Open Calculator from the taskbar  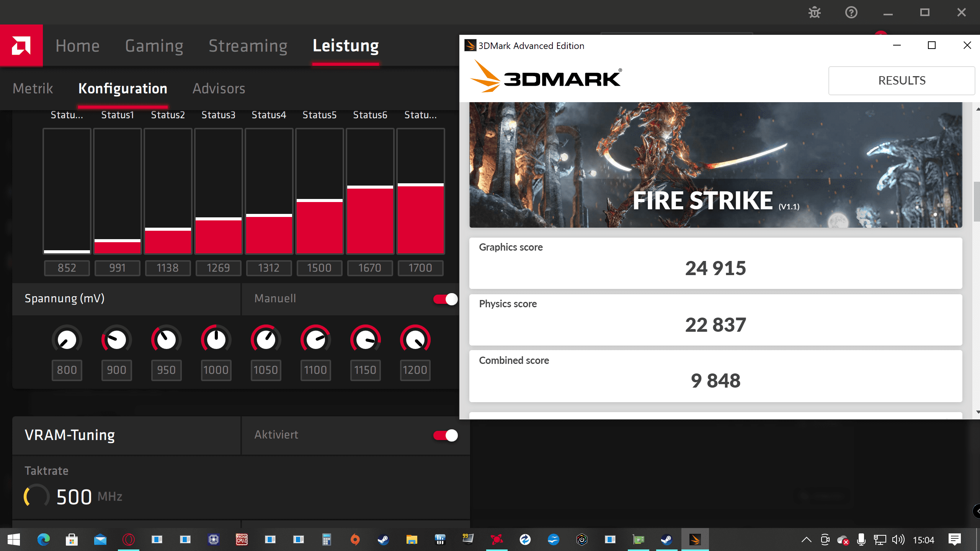(x=327, y=540)
